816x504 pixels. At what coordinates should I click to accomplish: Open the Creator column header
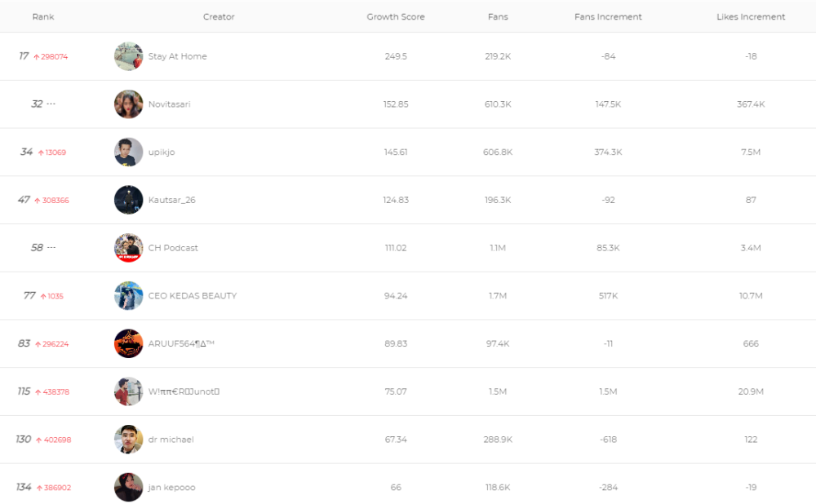point(219,16)
